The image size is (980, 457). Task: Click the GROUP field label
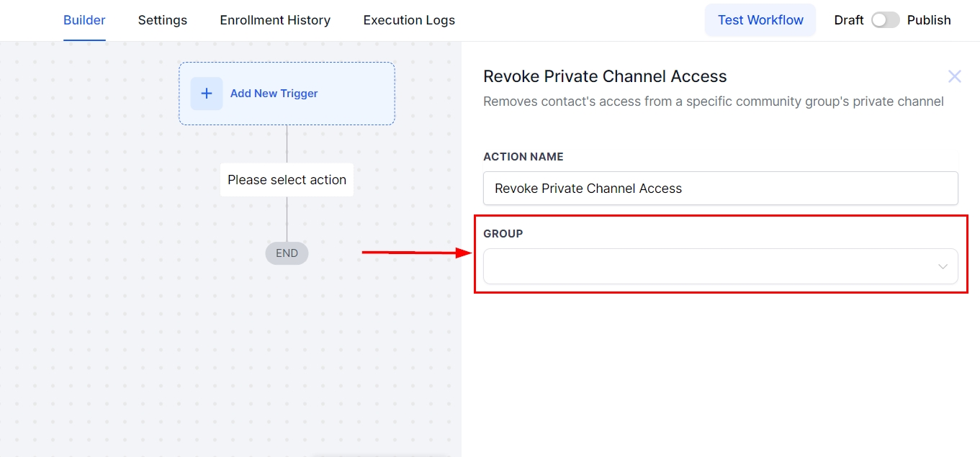503,234
